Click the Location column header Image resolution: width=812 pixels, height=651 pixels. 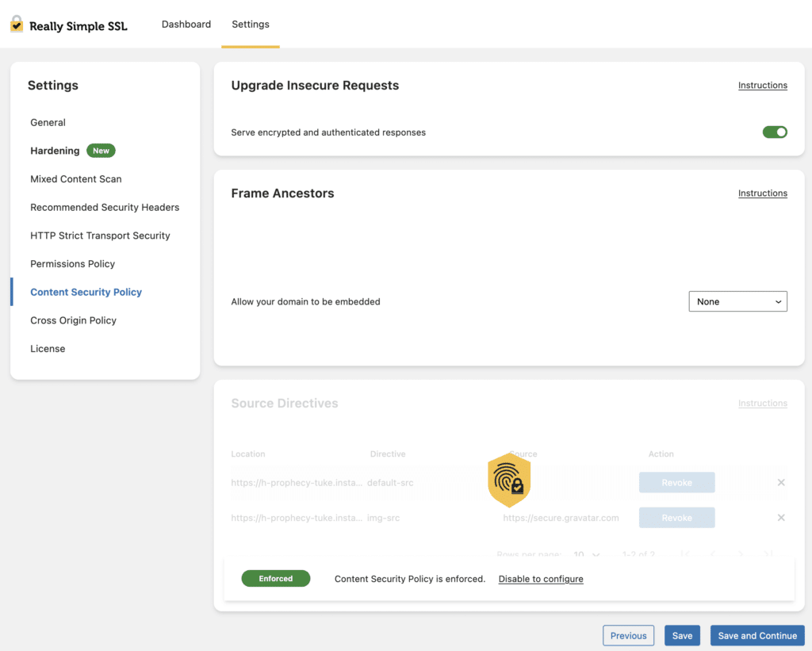click(248, 454)
